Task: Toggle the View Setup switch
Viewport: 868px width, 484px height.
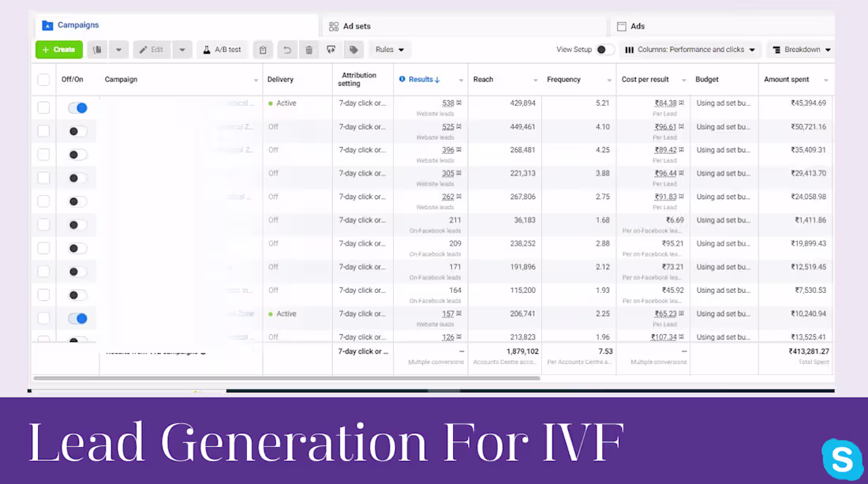Action: click(604, 50)
